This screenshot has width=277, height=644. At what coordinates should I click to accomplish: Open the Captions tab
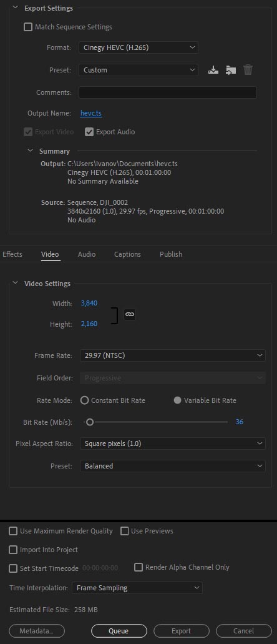pyautogui.click(x=127, y=254)
